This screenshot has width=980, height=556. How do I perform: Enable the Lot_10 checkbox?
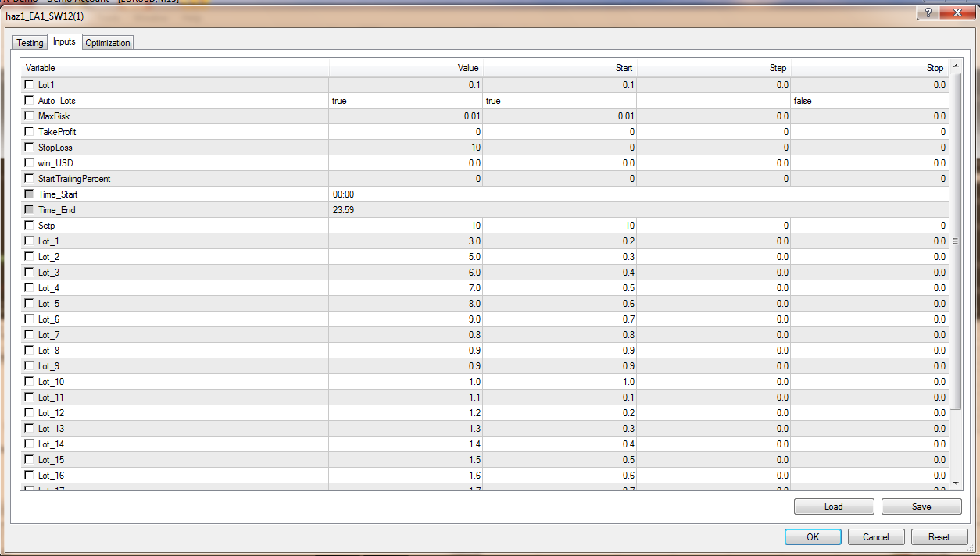click(30, 382)
